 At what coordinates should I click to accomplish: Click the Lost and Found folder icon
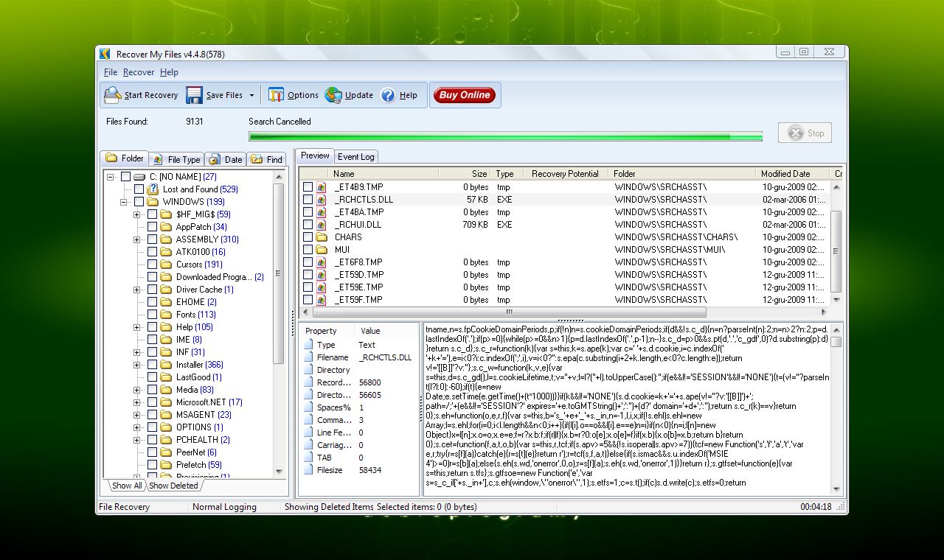click(x=153, y=189)
